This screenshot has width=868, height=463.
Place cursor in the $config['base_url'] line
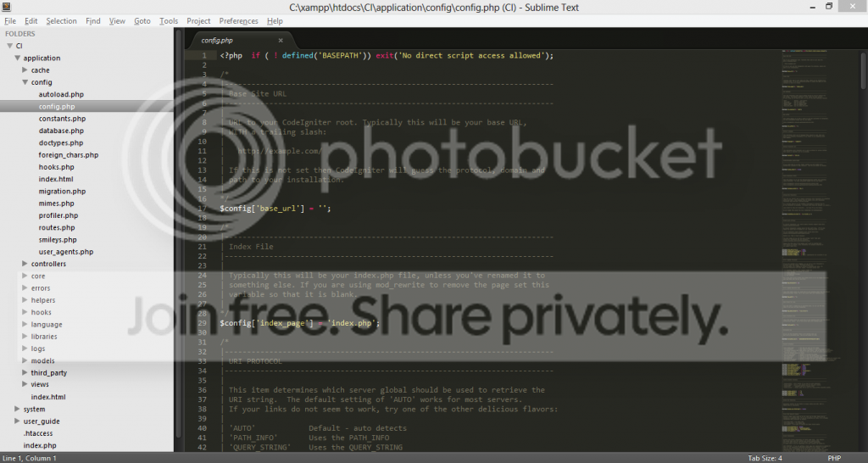click(x=275, y=209)
